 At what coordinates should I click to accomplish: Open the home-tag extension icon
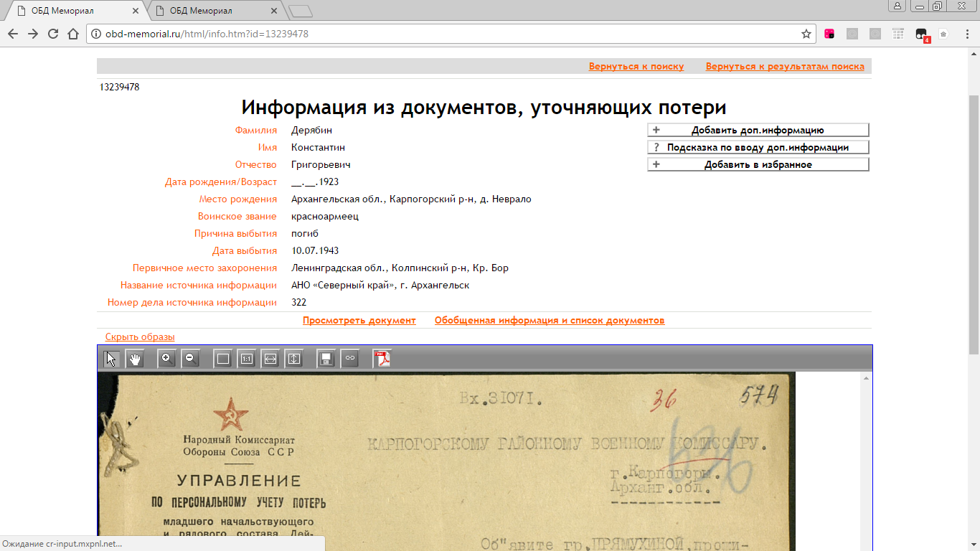(x=943, y=34)
